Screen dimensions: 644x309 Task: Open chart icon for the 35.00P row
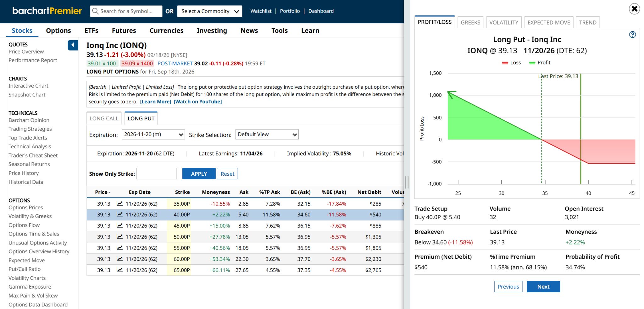(119, 203)
